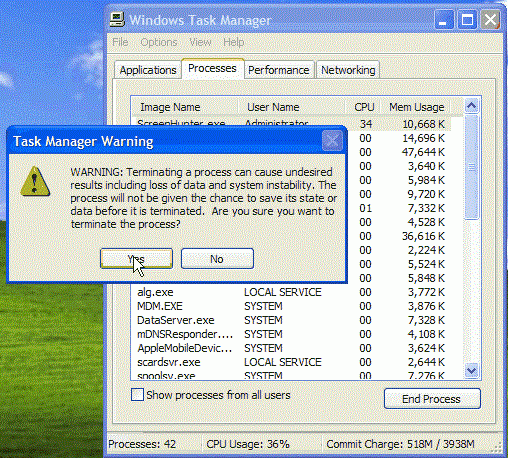Open the File menu

pos(120,42)
